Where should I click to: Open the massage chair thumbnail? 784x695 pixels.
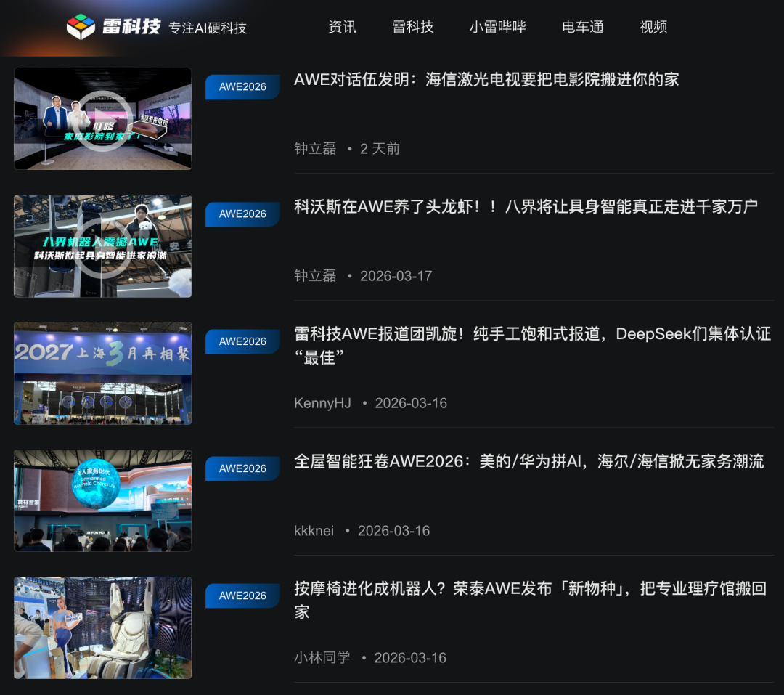point(103,627)
